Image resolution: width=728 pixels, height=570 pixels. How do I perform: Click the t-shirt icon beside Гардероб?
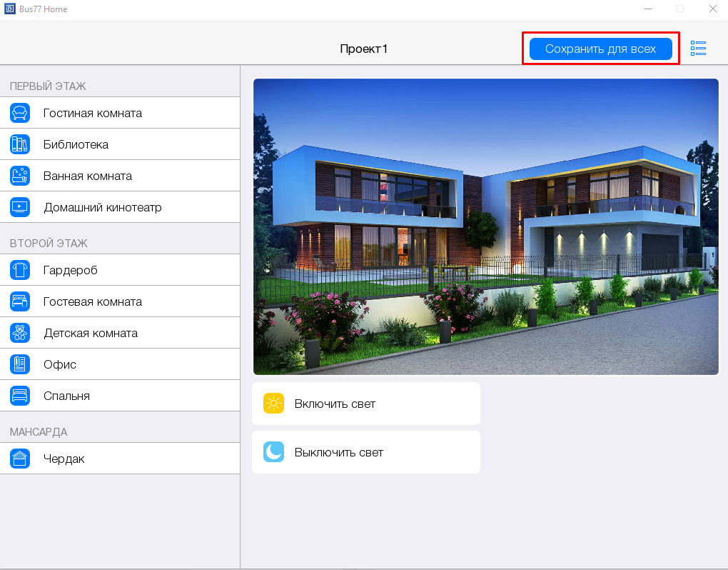click(x=20, y=270)
